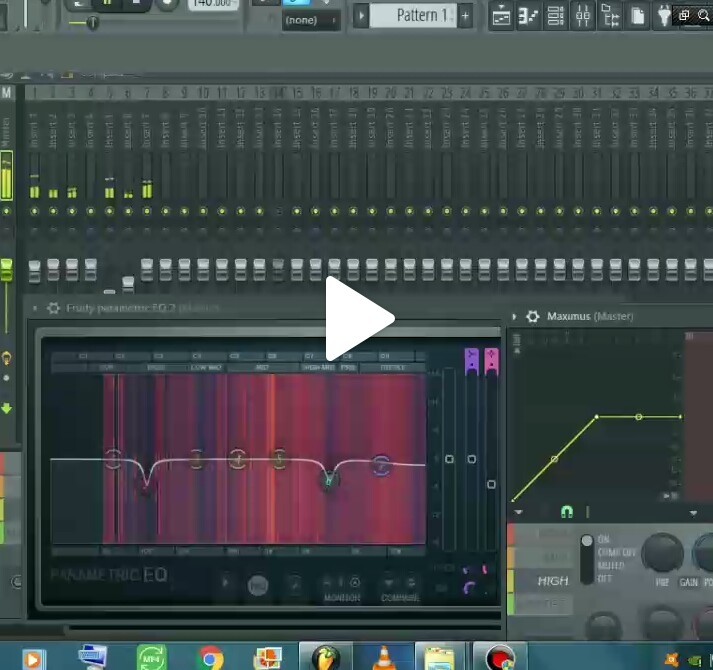
Task: Switch to FL Studio in the taskbar
Action: pos(326,658)
